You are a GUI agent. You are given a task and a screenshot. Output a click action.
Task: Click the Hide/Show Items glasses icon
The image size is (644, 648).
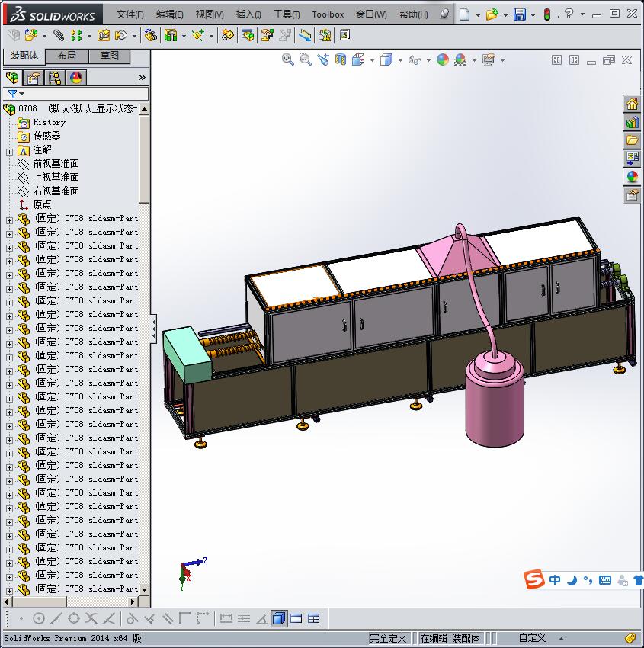coord(415,60)
